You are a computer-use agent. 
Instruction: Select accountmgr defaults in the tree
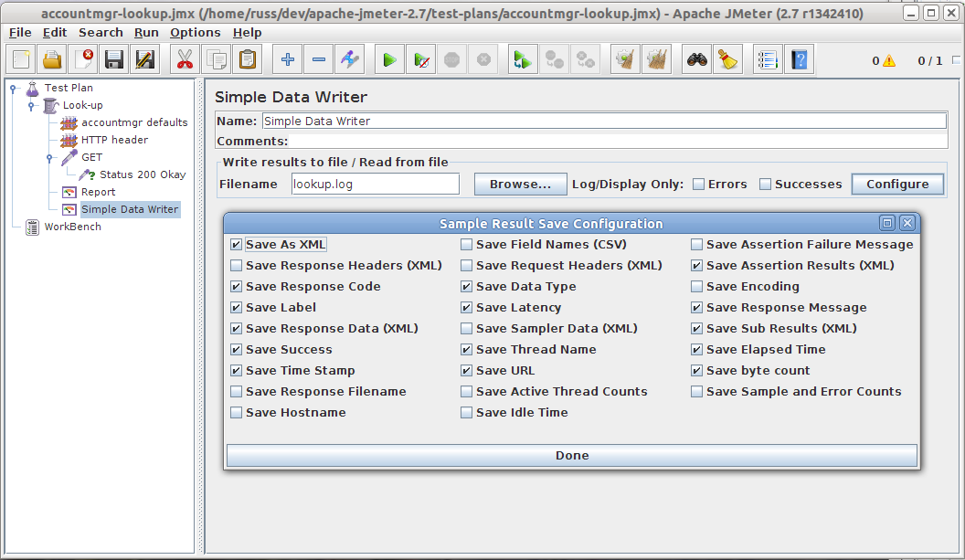point(134,122)
